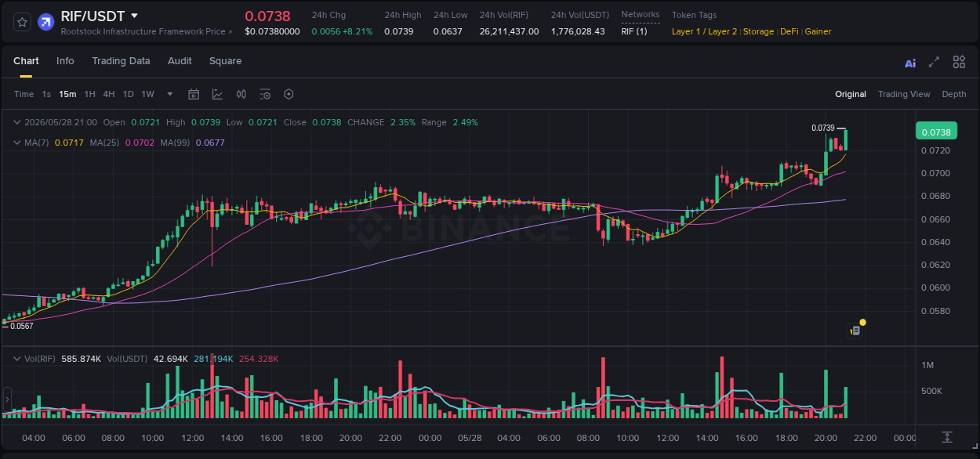
Task: Select the 1W interval
Action: 147,94
